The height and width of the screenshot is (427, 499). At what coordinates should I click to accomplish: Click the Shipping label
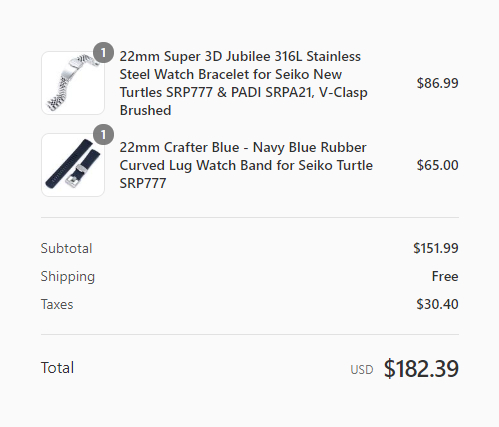point(68,277)
